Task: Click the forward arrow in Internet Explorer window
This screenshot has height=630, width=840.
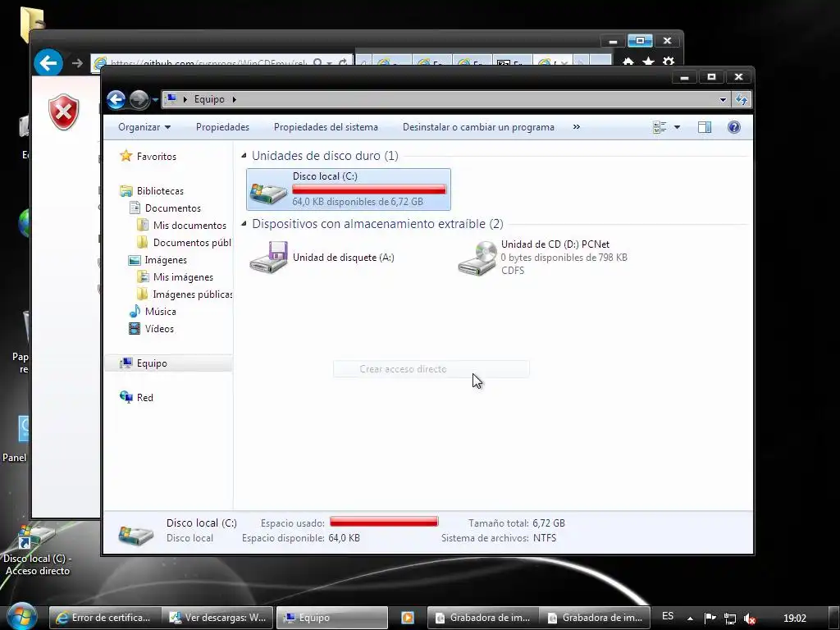Action: point(78,63)
